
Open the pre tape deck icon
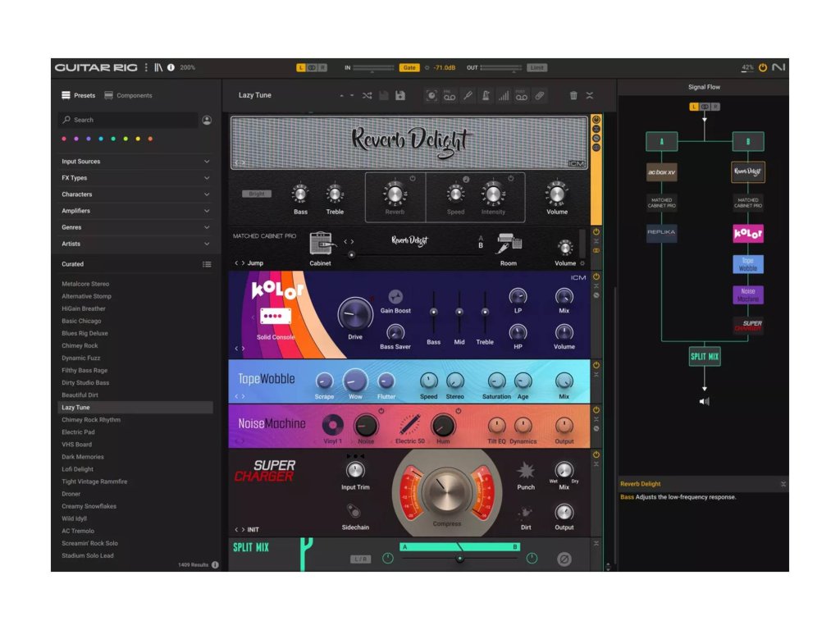pos(450,95)
